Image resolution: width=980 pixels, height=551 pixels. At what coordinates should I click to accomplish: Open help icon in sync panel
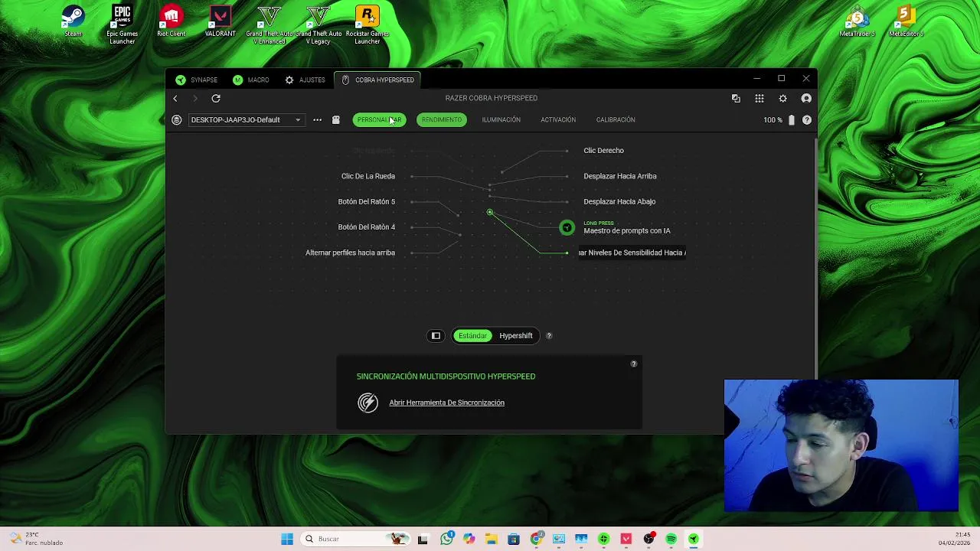[x=634, y=364]
